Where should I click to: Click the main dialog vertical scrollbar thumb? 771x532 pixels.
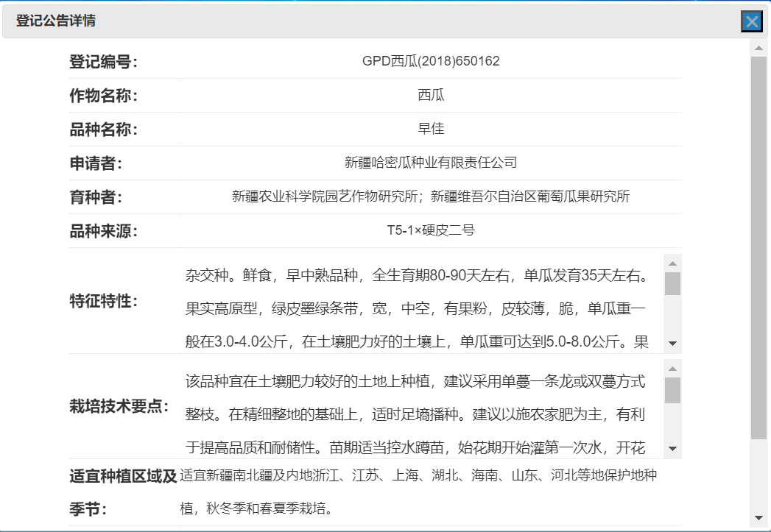coord(758,247)
